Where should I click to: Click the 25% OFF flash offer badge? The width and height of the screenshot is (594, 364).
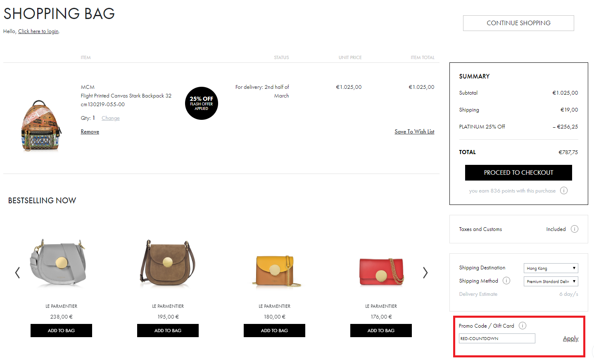[x=201, y=103]
